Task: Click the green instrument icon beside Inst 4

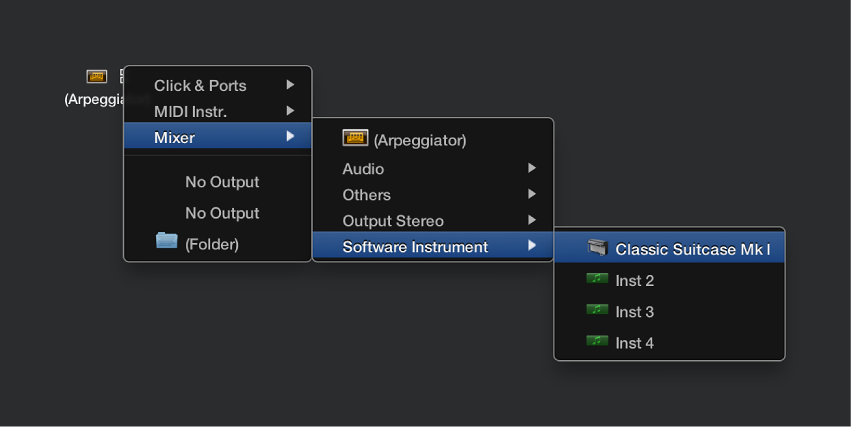Action: 597,341
